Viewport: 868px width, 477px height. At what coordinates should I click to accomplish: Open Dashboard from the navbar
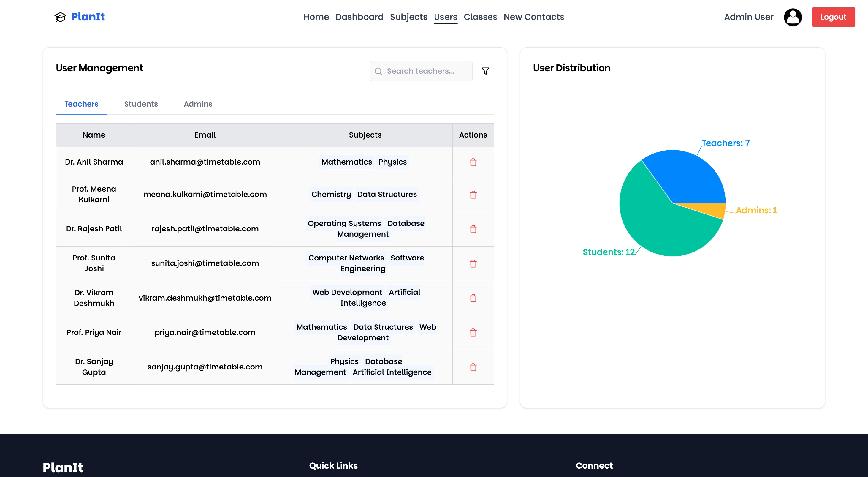pyautogui.click(x=359, y=17)
